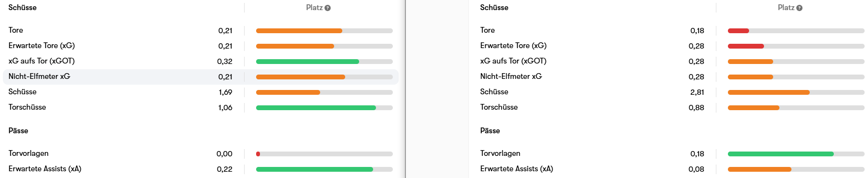Click the red Tore bar in right panel
Viewport: 868px width, 178px height.
pyautogui.click(x=738, y=31)
